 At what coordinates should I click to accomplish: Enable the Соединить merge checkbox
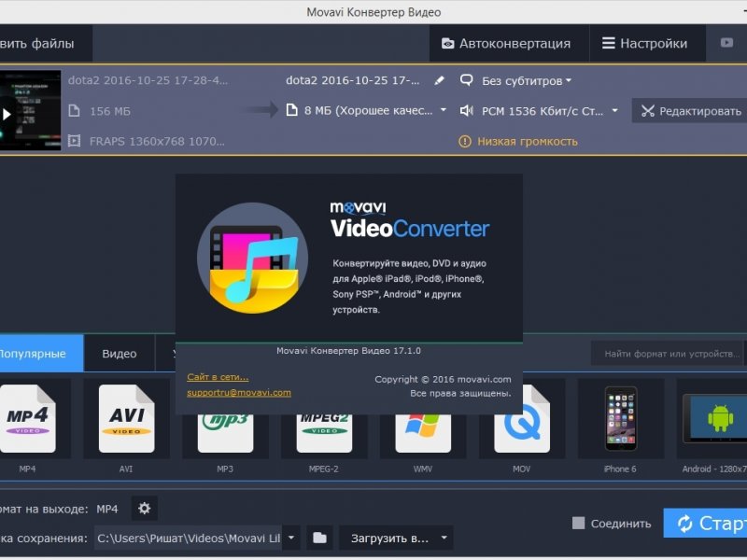click(x=578, y=523)
